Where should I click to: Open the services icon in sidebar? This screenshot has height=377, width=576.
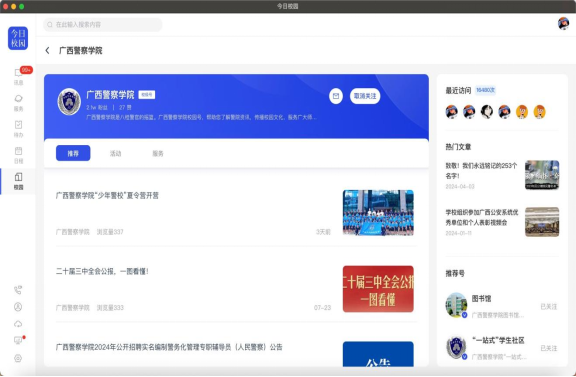pos(18,103)
